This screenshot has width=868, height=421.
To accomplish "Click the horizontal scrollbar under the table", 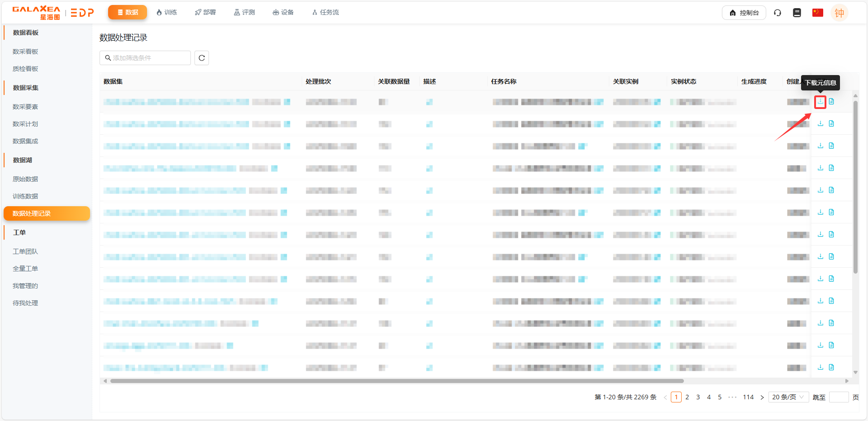I will tap(397, 381).
